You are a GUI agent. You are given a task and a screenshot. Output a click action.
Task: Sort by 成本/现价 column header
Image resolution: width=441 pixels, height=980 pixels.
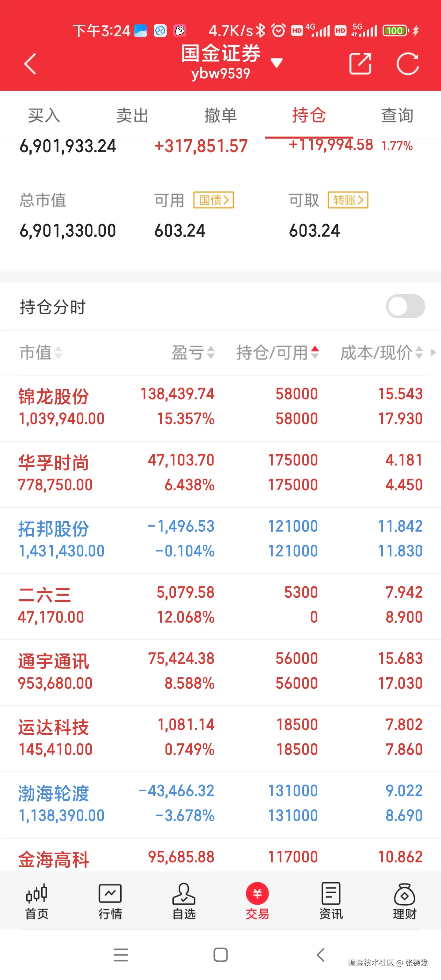coord(381,352)
